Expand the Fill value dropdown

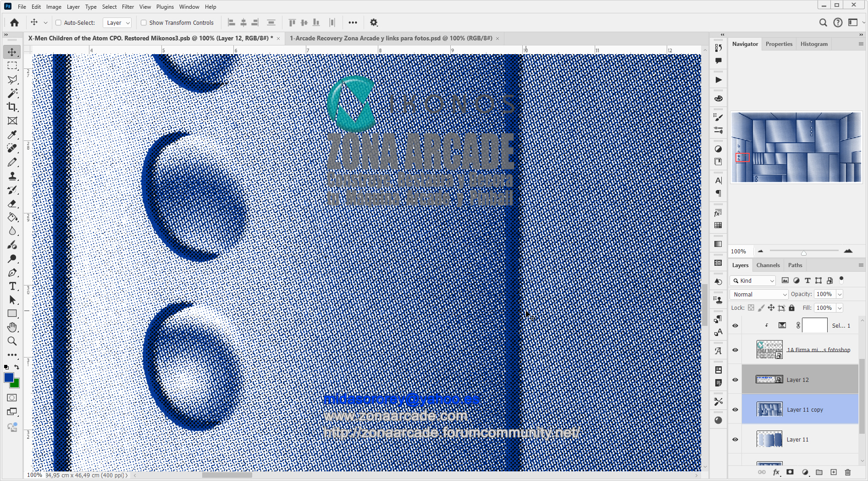[840, 308]
